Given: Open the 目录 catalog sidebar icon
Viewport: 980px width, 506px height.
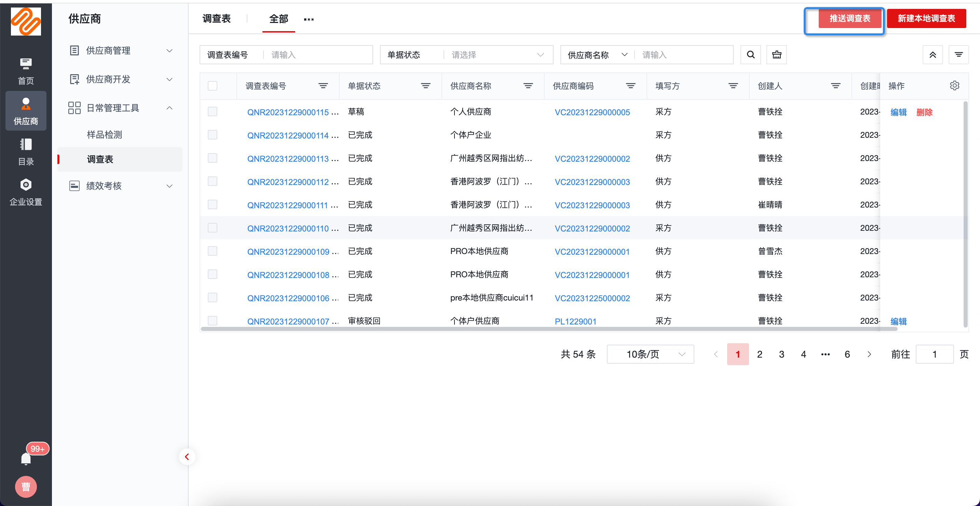Looking at the screenshot, I should pyautogui.click(x=26, y=151).
